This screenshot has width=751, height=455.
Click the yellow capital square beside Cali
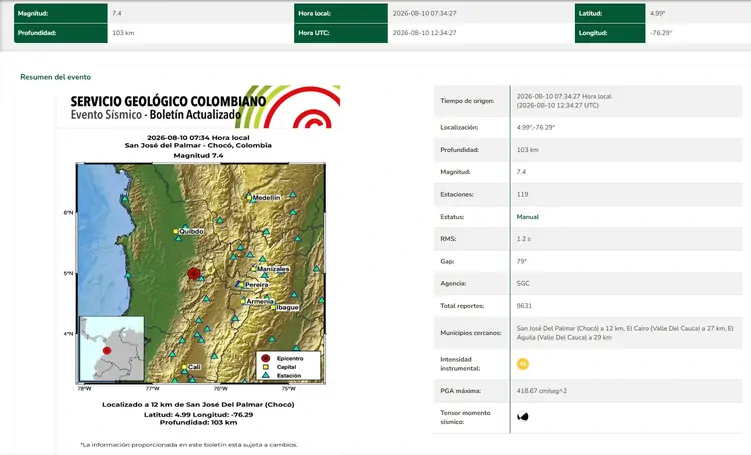point(184,367)
